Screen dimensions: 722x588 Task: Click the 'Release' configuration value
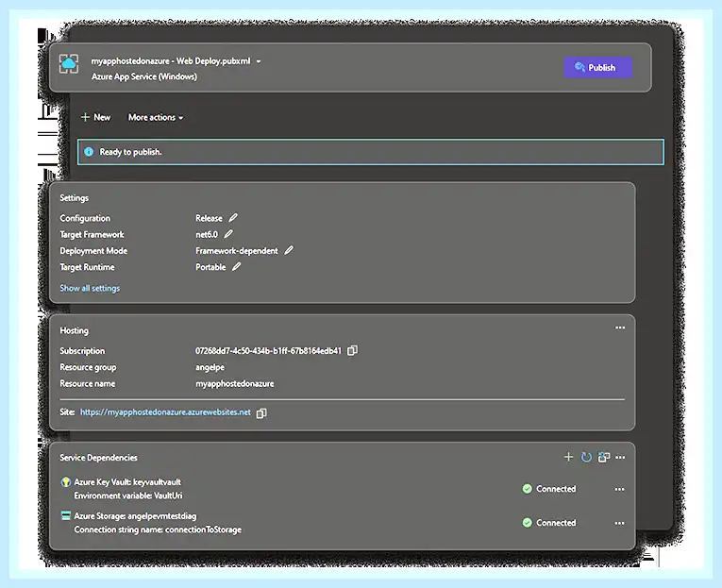coord(209,218)
